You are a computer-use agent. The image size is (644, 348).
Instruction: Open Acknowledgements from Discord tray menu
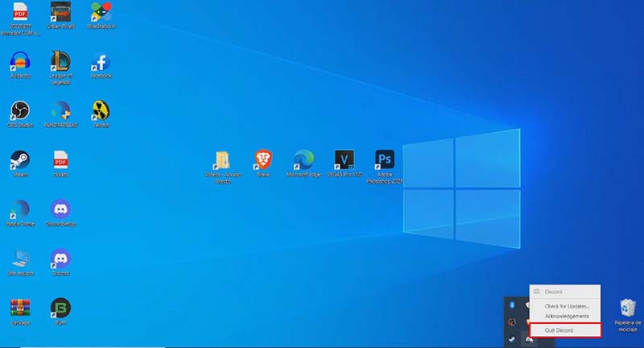click(x=567, y=316)
